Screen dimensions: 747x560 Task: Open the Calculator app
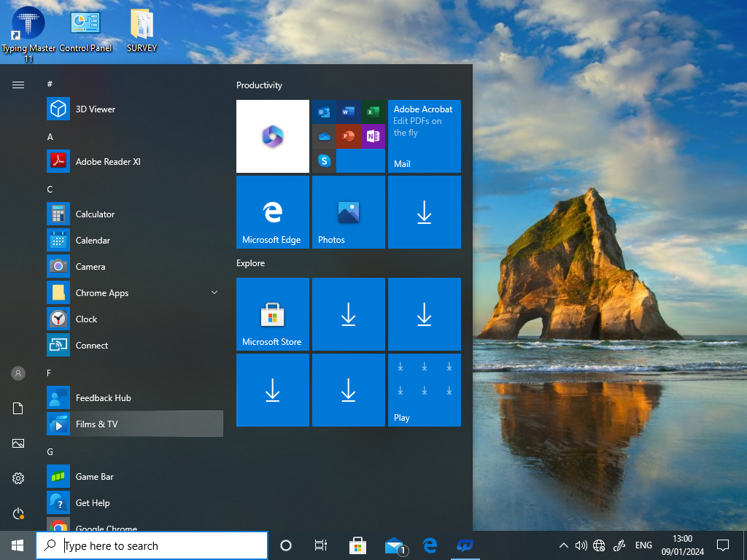point(95,214)
